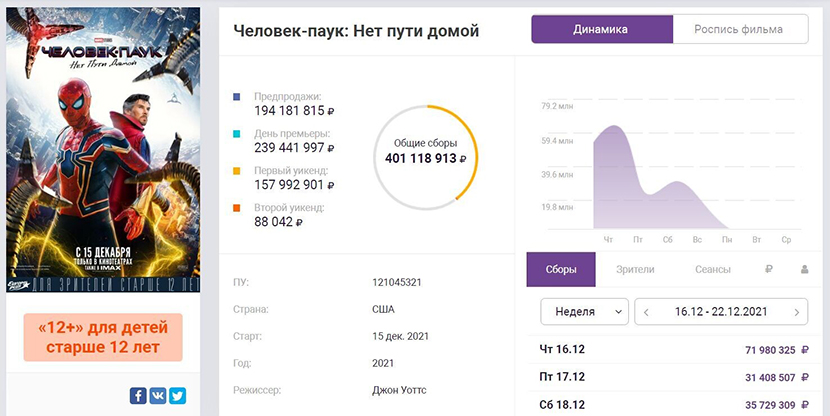The height and width of the screenshot is (416, 830).
Task: Go to previous week with left arrow
Action: 646,312
